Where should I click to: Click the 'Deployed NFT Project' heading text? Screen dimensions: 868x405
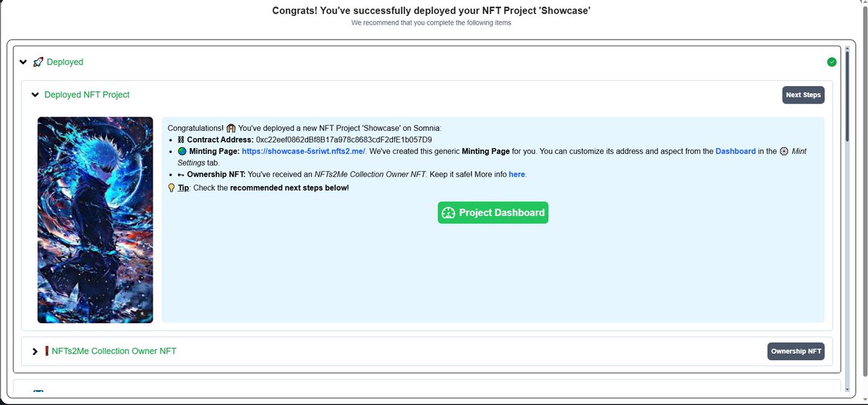(87, 95)
